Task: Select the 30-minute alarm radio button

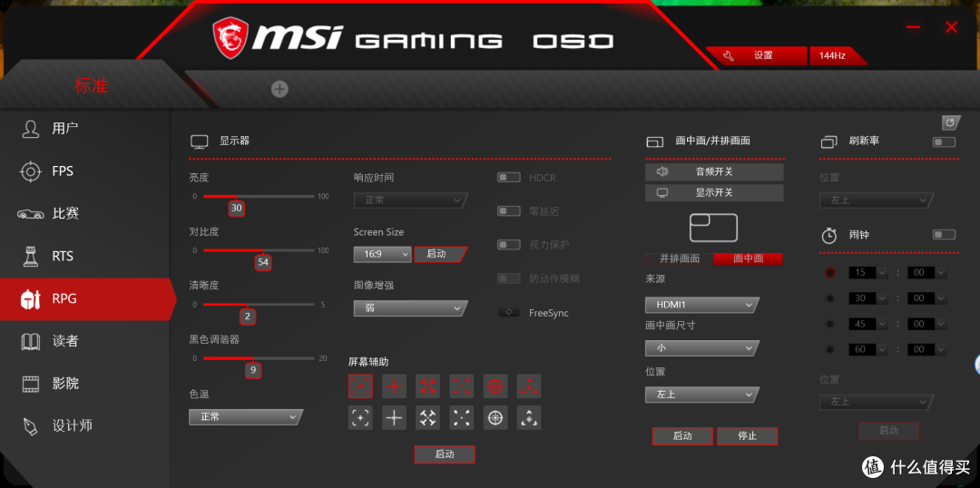Action: coord(830,298)
